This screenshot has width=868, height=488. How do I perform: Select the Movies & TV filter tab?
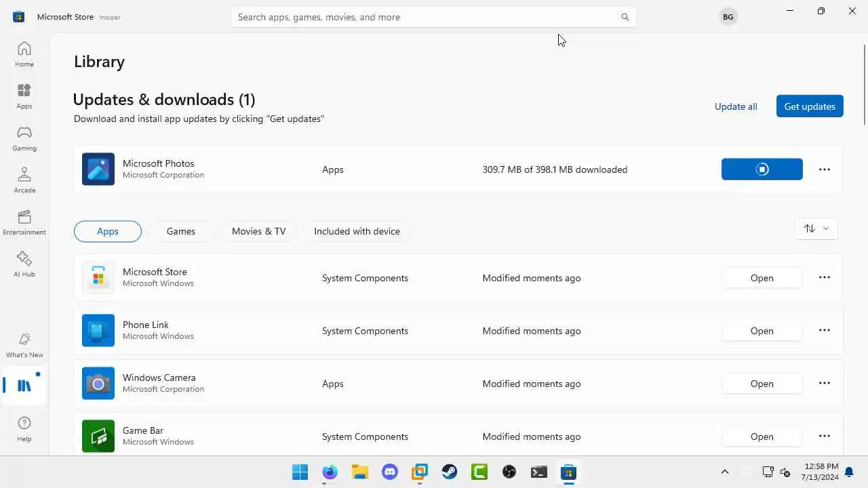pyautogui.click(x=258, y=231)
